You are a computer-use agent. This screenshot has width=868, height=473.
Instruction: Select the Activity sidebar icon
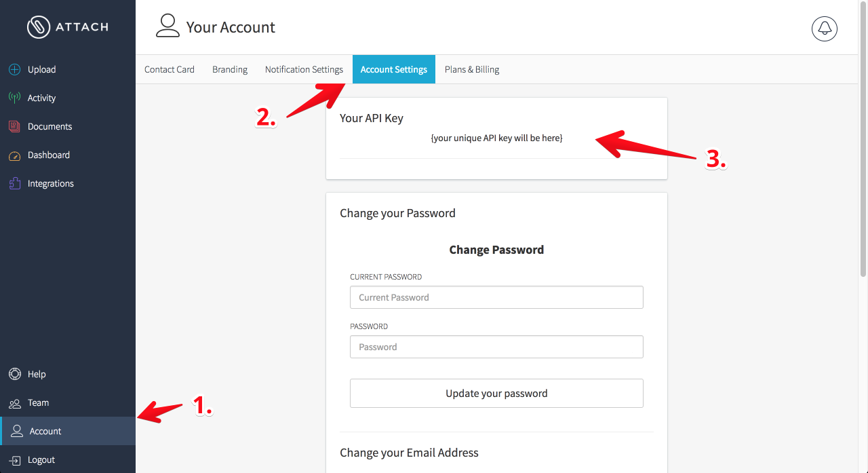(41, 98)
